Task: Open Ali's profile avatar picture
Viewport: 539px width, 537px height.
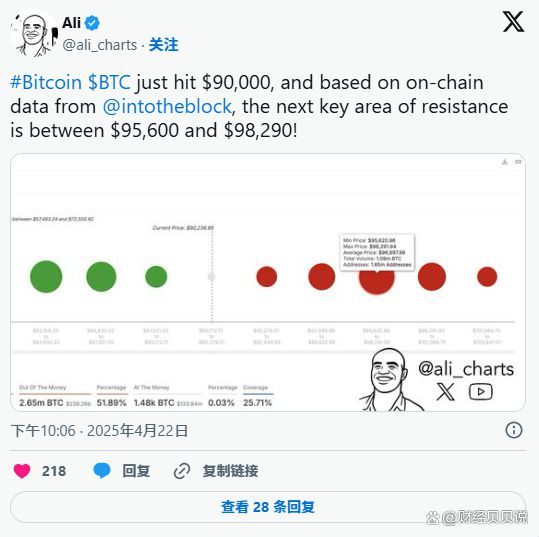Action: pyautogui.click(x=33, y=35)
